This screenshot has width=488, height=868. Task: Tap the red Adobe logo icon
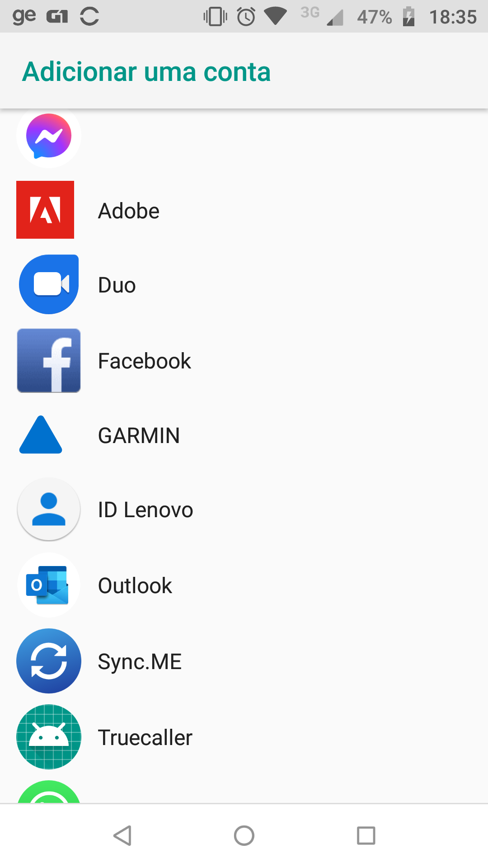(x=45, y=210)
